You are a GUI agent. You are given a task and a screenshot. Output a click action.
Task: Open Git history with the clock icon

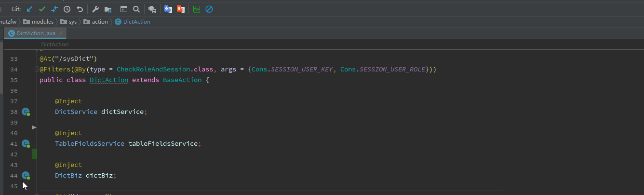pyautogui.click(x=67, y=9)
